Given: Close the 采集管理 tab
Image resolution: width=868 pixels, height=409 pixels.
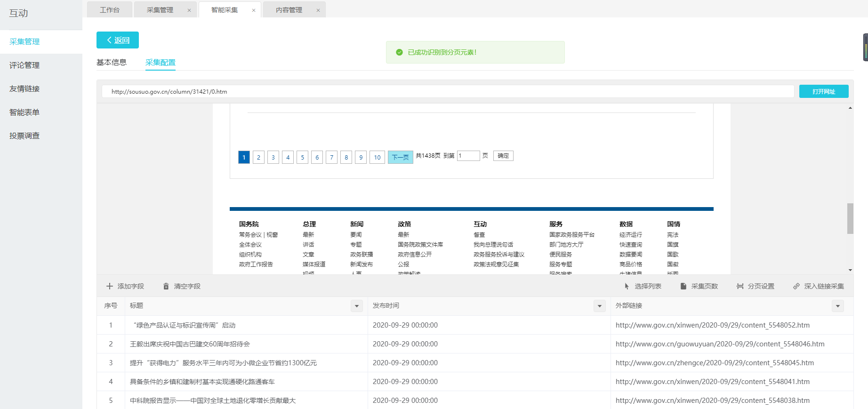Looking at the screenshot, I should (x=189, y=10).
